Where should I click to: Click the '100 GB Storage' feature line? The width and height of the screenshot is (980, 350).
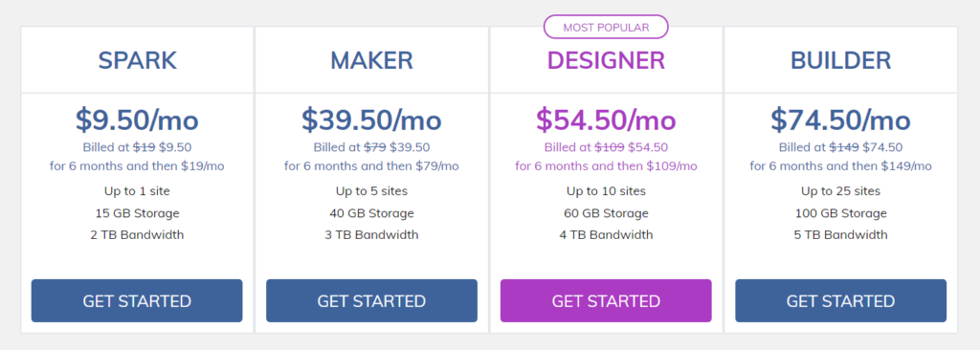coord(840,213)
